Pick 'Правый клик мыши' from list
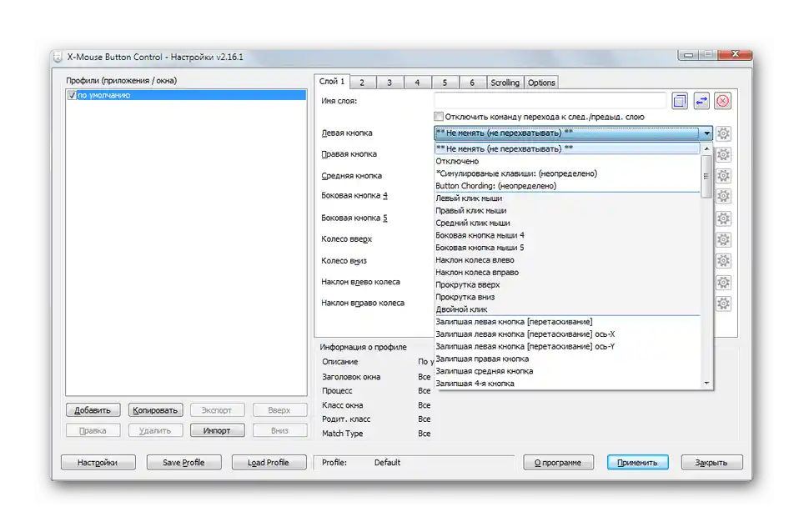The width and height of the screenshot is (804, 532). click(x=567, y=211)
